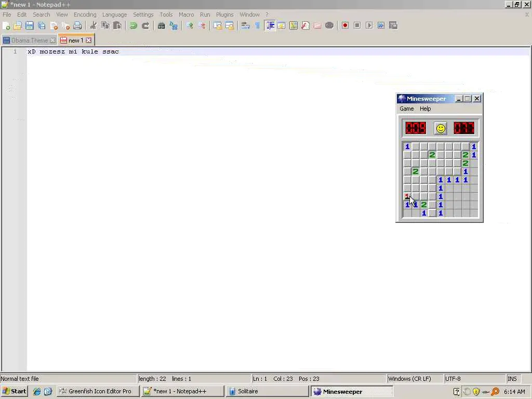Click the Redo toolbar icon
The image size is (532, 399).
coord(145,25)
